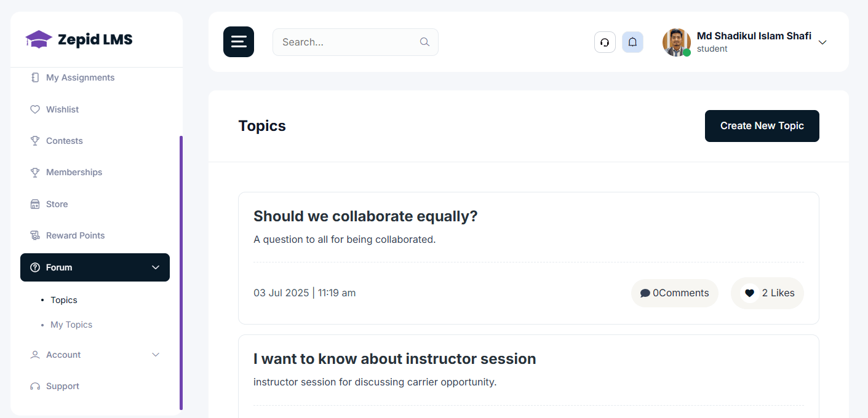Click the Memberships icon in the sidebar
This screenshot has height=418, width=868.
pyautogui.click(x=36, y=172)
